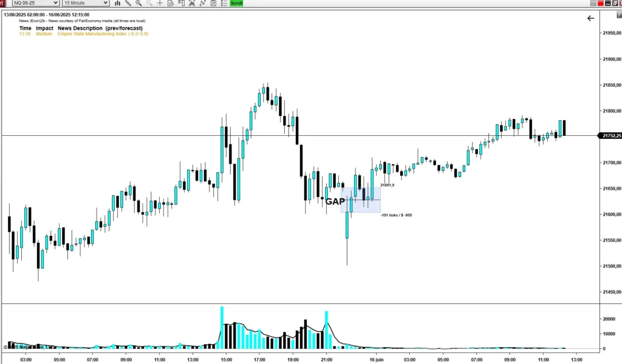Click the News Description column header
Screen dimensions: 622x364
click(100, 28)
